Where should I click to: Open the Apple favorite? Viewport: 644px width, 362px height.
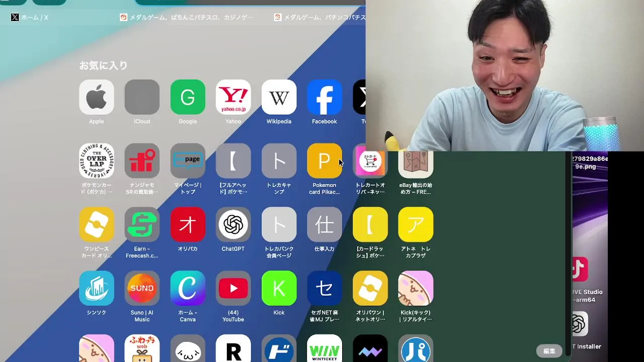pyautogui.click(x=97, y=97)
